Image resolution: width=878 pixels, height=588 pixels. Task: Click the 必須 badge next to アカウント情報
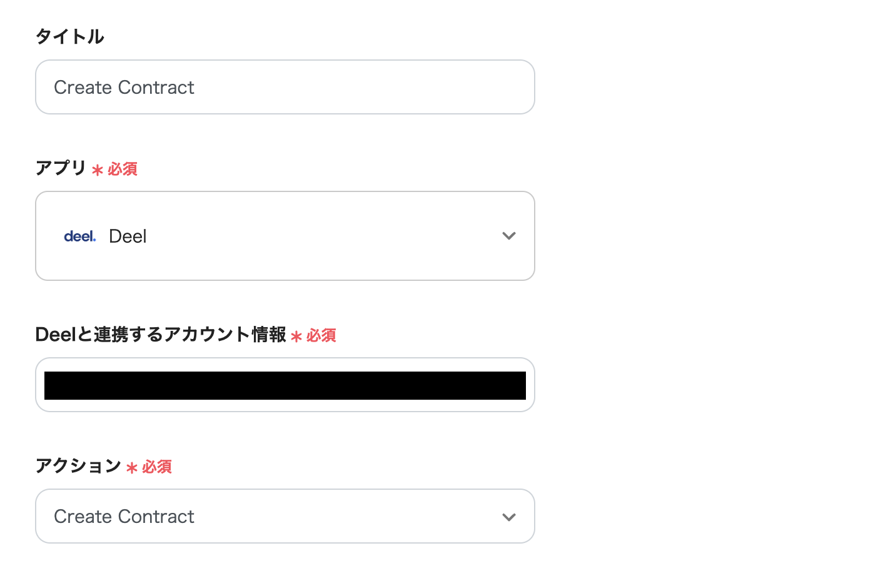coord(321,335)
